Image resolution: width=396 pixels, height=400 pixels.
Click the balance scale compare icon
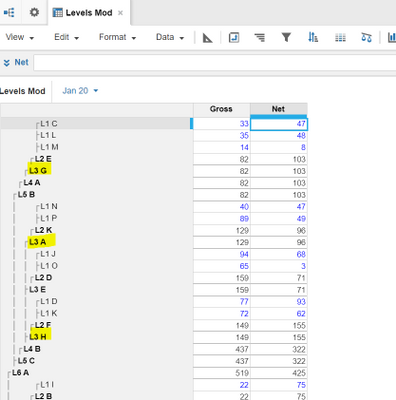click(366, 37)
